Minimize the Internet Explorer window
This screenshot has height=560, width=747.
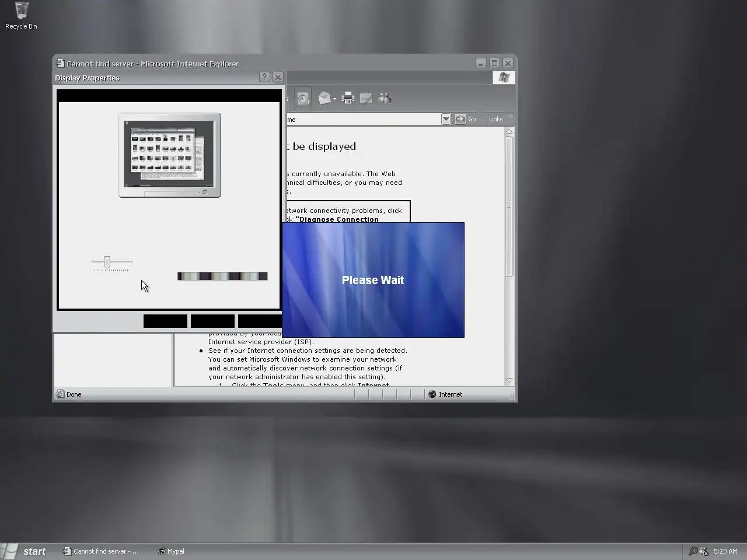[x=481, y=63]
